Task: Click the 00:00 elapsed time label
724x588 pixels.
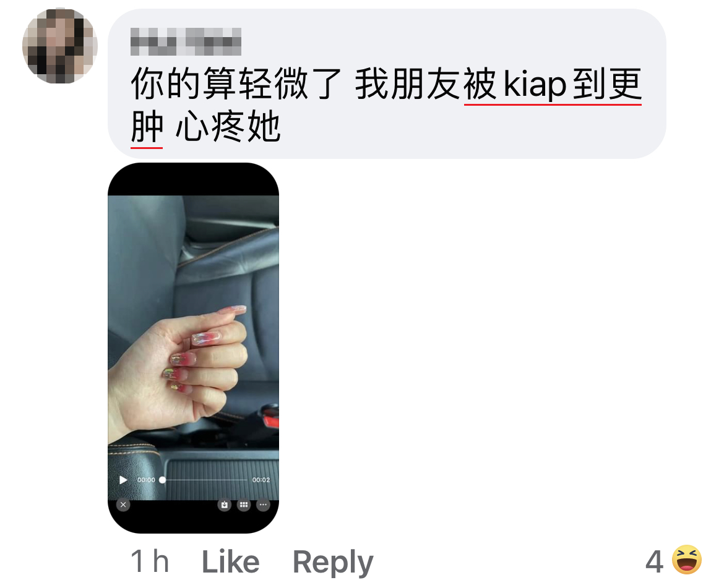Action: click(x=146, y=480)
